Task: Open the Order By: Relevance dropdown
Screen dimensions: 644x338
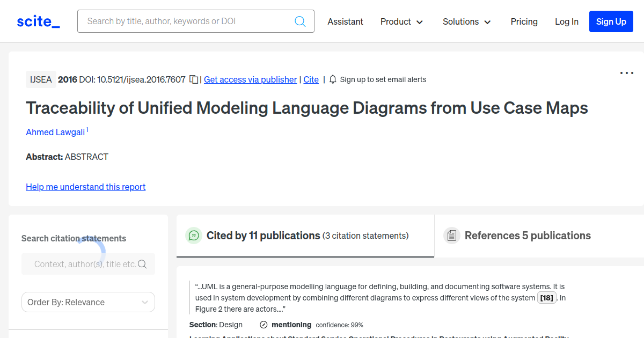Action: coord(88,302)
